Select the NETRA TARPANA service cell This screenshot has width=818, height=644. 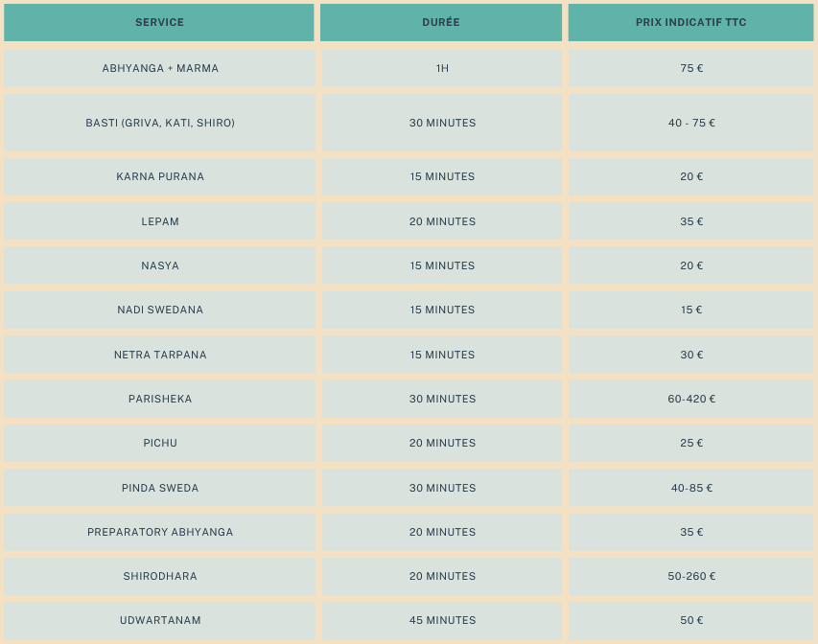[160, 355]
